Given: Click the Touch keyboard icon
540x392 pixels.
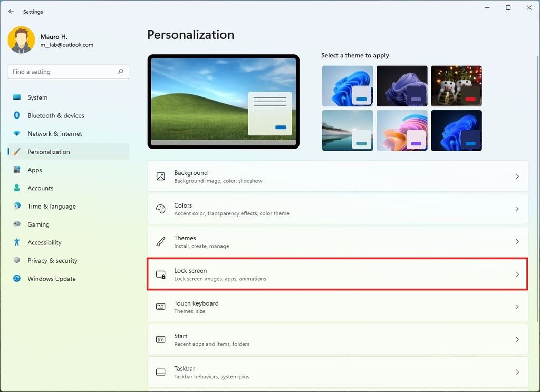Looking at the screenshot, I should click(160, 307).
